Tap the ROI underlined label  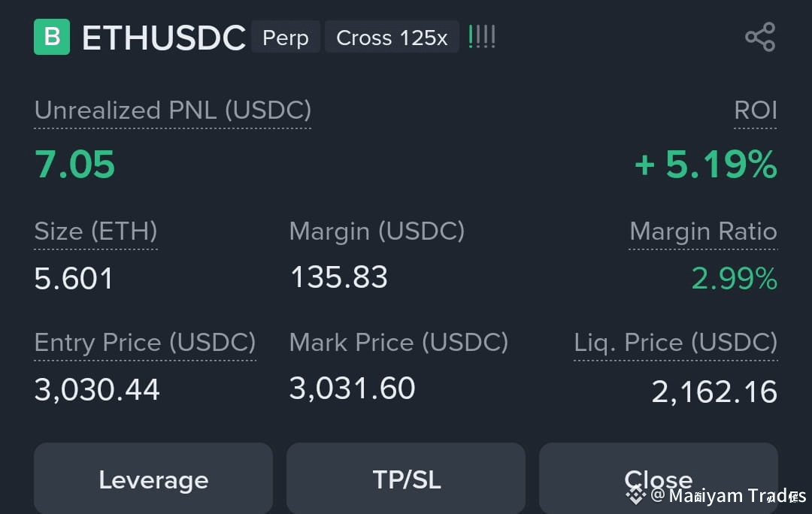tap(756, 110)
